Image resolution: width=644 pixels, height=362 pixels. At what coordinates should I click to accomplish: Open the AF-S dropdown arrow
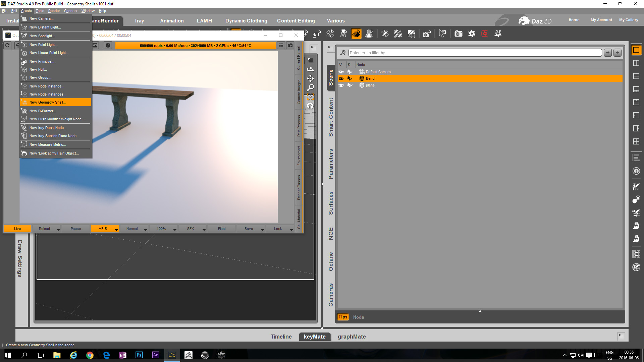tap(116, 229)
